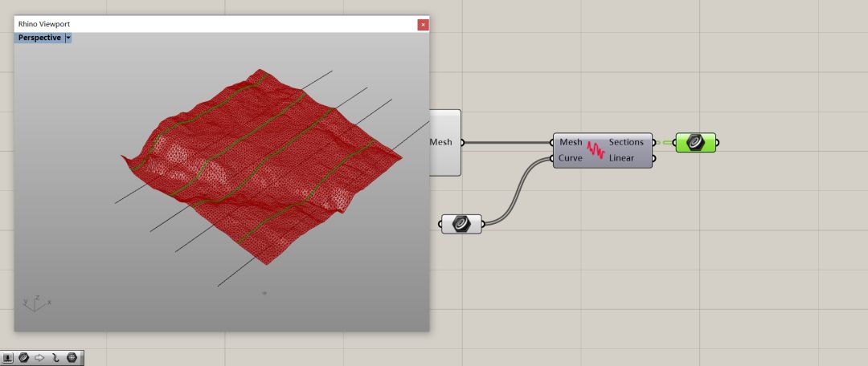Close the Rhino Viewport window
The image size is (868, 366).
423,24
